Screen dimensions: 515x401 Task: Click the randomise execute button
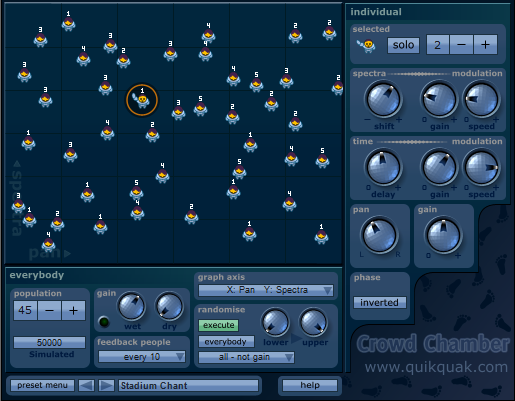(219, 325)
